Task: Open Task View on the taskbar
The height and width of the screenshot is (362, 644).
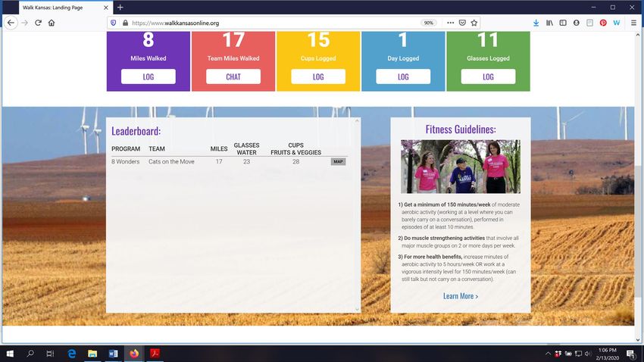Action: [50, 354]
